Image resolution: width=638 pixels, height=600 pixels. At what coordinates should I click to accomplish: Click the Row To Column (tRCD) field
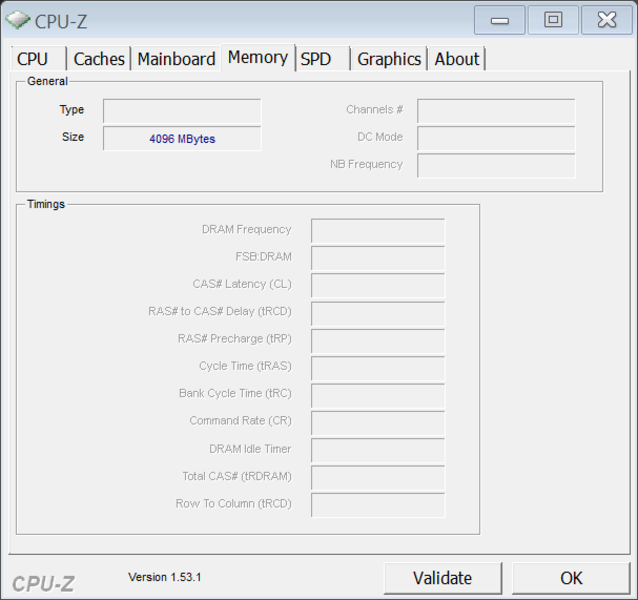(378, 505)
